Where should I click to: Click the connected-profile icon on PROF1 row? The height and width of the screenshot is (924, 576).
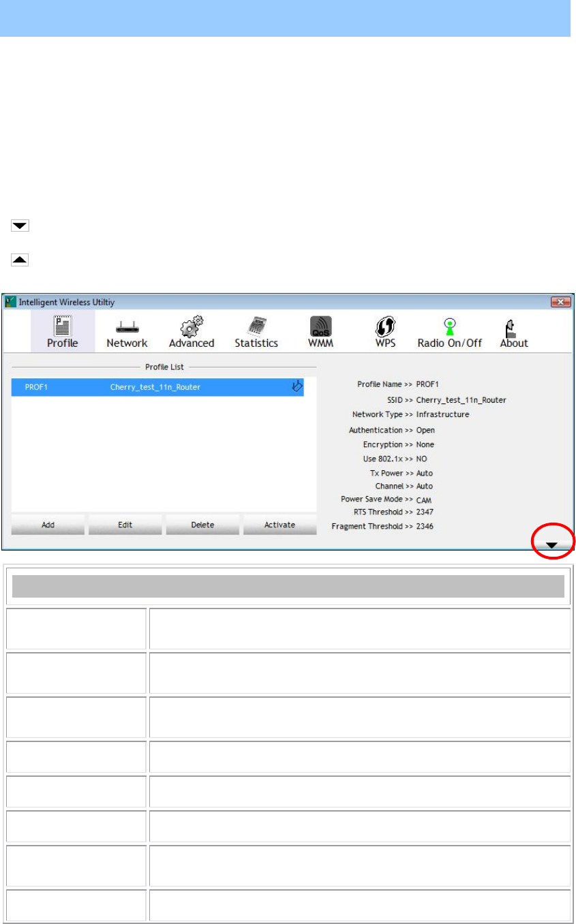[x=297, y=387]
